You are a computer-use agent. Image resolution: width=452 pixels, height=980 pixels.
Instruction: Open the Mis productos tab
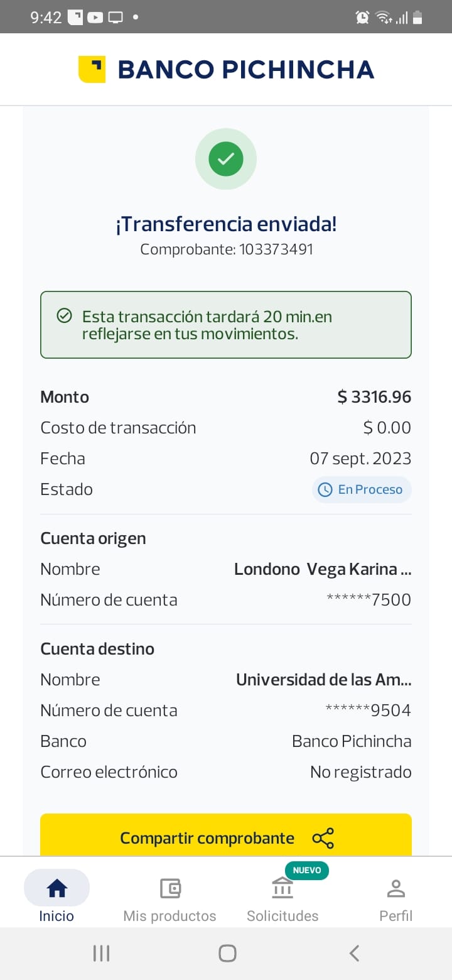[x=170, y=898]
